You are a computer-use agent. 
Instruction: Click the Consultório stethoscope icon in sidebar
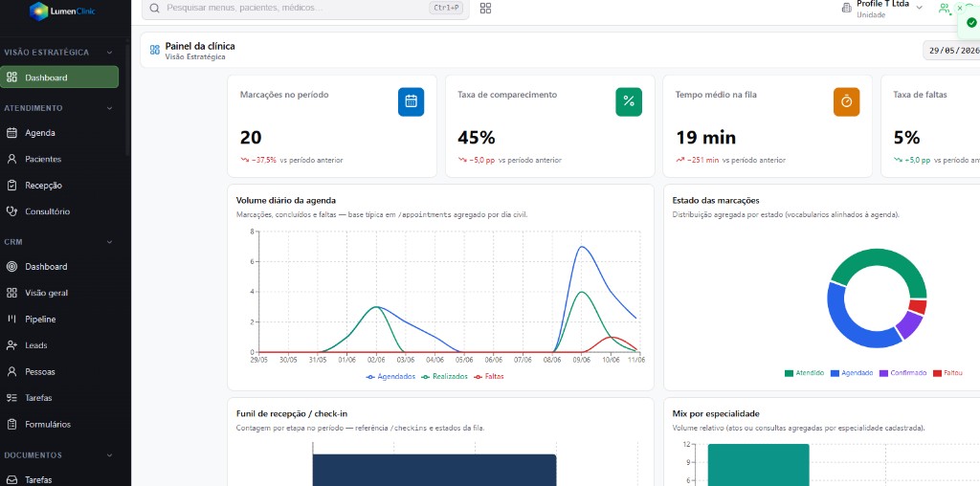point(11,211)
